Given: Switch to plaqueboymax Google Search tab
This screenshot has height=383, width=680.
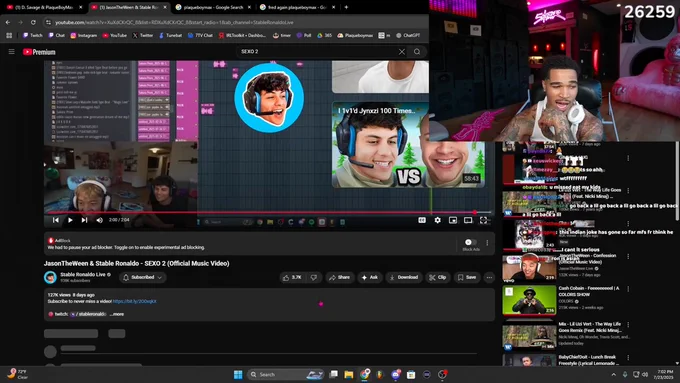Looking at the screenshot, I should pos(213,7).
